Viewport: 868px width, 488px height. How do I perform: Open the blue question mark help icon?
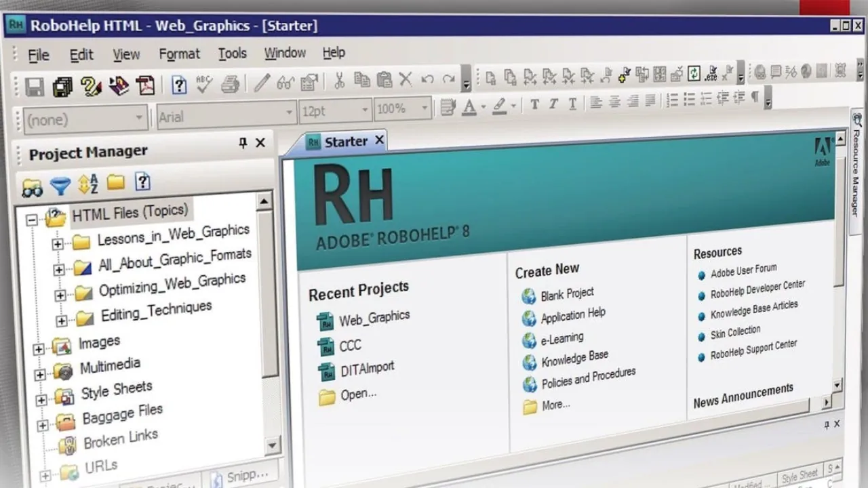[179, 85]
